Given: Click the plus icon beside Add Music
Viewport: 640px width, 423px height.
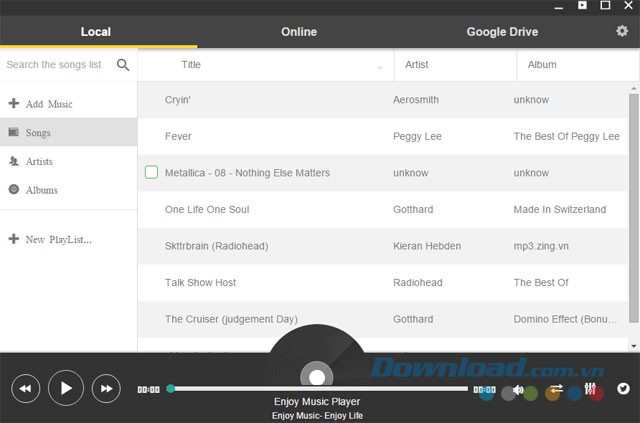Looking at the screenshot, I should (x=14, y=103).
